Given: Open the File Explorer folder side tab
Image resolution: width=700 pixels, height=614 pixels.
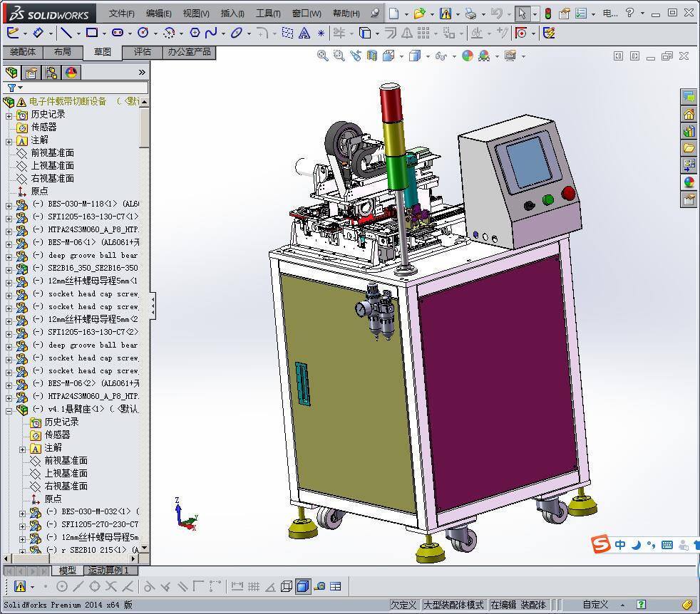Looking at the screenshot, I should (x=689, y=147).
